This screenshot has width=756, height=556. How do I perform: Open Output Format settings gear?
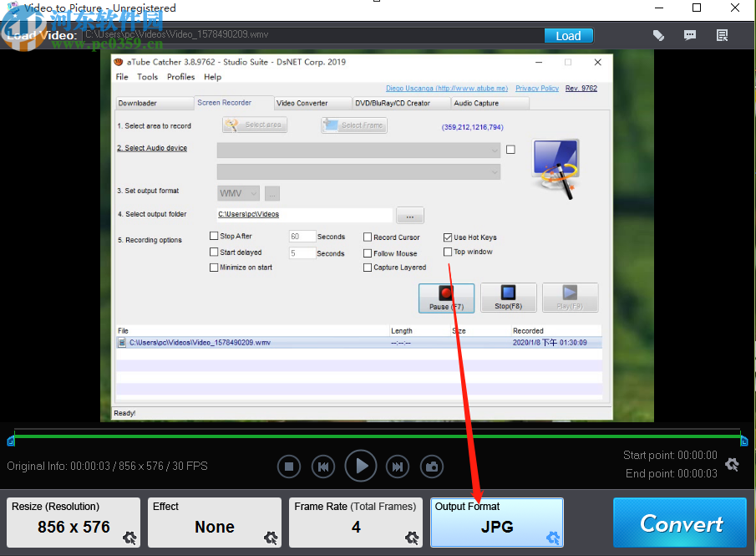click(x=553, y=538)
